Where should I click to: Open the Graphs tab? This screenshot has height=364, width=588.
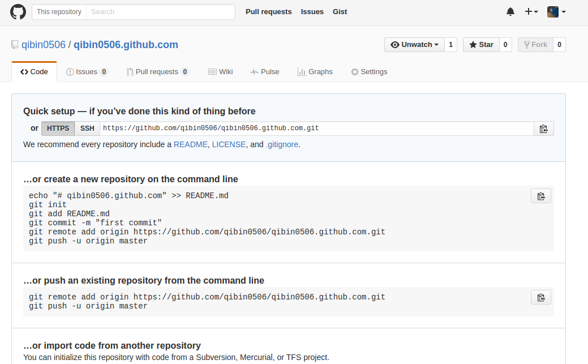(315, 72)
